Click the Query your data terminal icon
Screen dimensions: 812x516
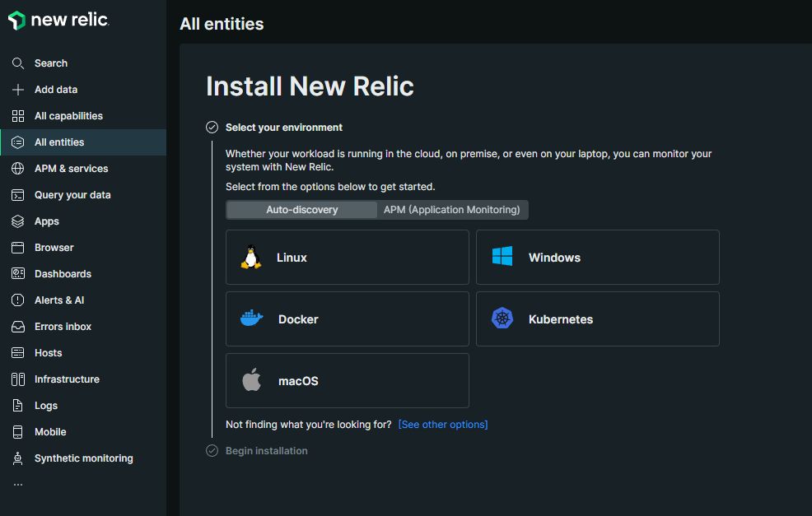[17, 195]
